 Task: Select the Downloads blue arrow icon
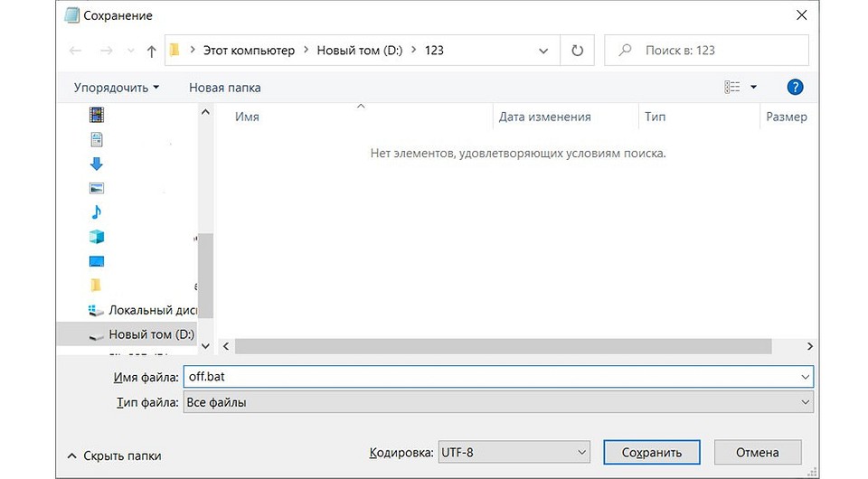tap(97, 164)
